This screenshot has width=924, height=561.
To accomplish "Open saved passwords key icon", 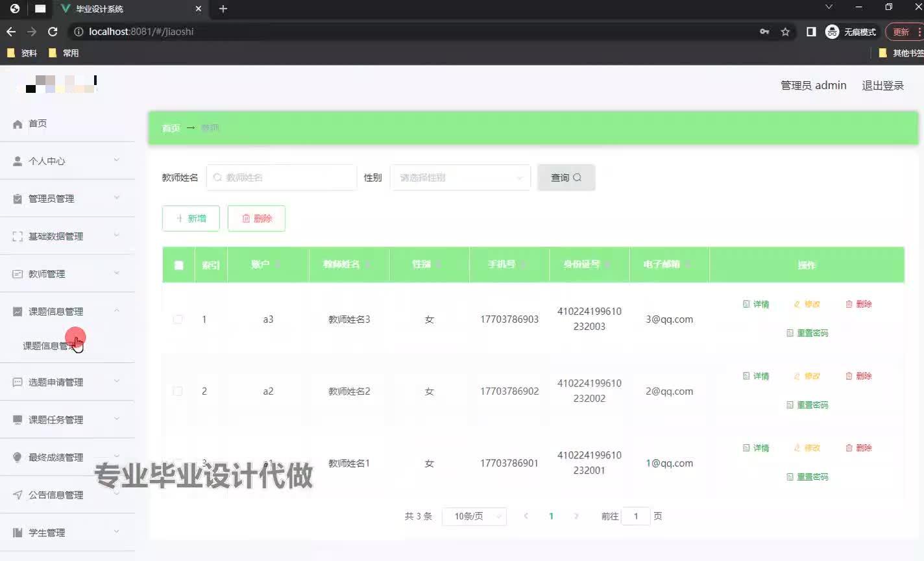I will tap(764, 31).
